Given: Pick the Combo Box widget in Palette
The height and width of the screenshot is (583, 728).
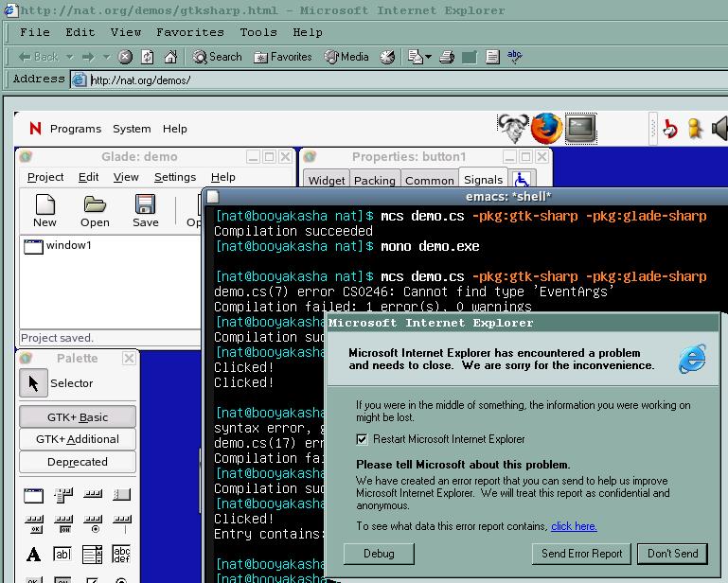Looking at the screenshot, I should [93, 555].
